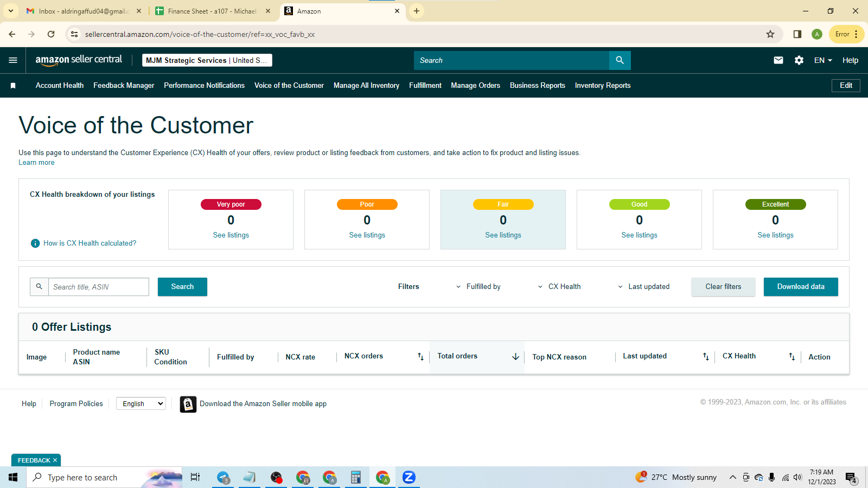Sort by NCX orders arrows icon
This screenshot has width=868, height=488.
click(420, 357)
